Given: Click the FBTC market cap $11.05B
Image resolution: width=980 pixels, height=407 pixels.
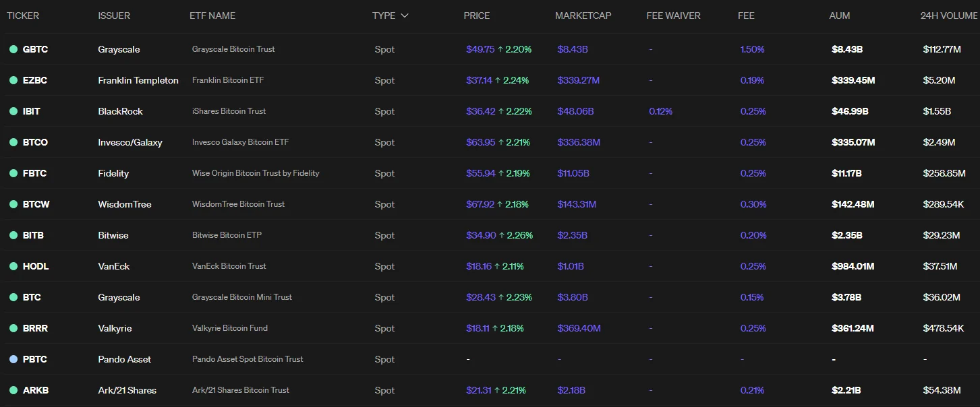Looking at the screenshot, I should click(x=573, y=173).
